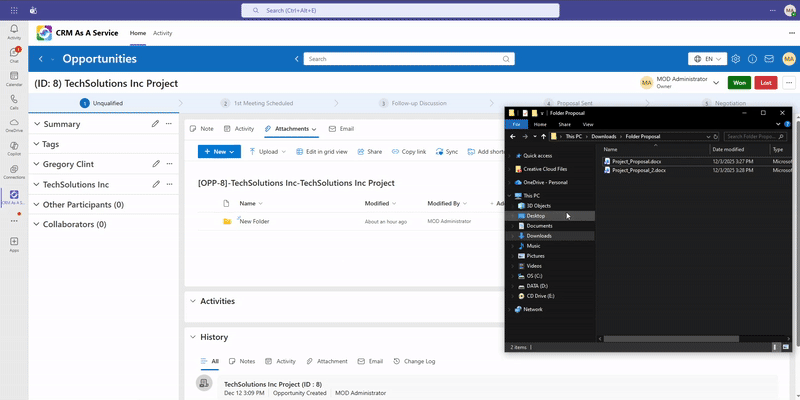Open Calendar in Teams sidebar
This screenshot has height=400, width=800.
14,78
